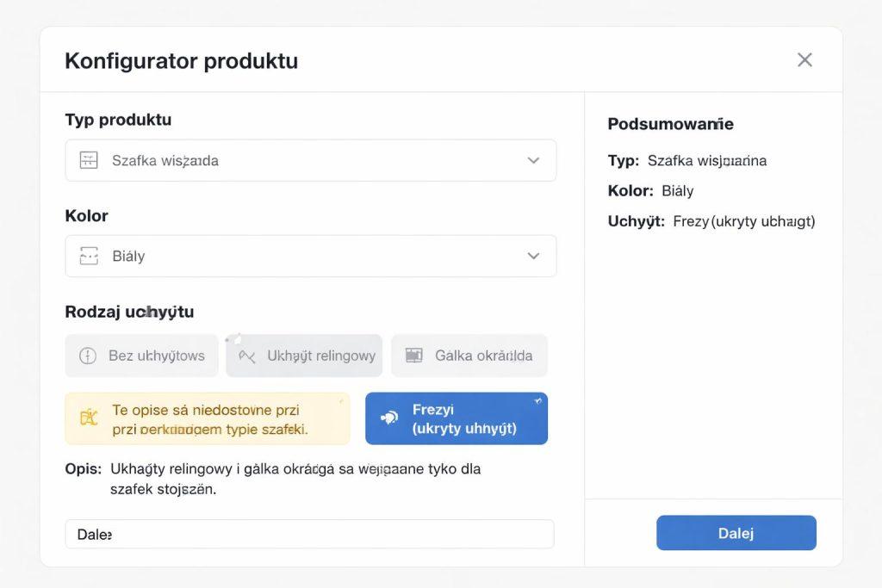
Task: Click the Podsumowanie summary heading
Action: click(x=670, y=124)
